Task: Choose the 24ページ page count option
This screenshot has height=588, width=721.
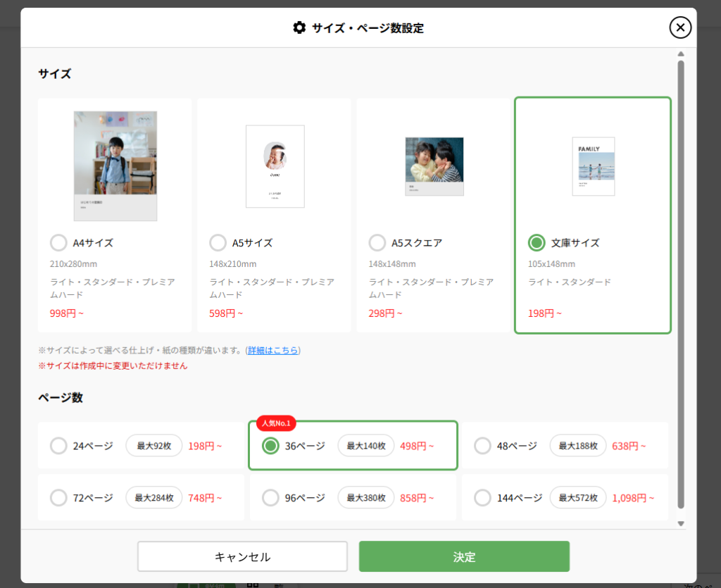Action: click(59, 446)
